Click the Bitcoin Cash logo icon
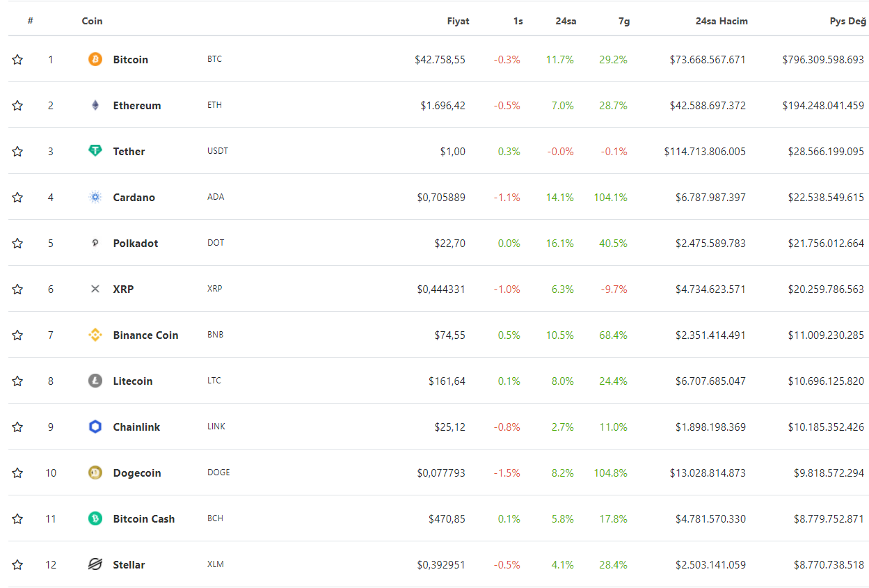 95,519
